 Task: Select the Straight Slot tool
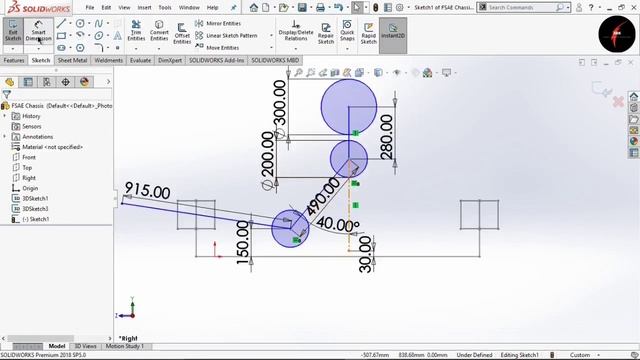point(61,48)
